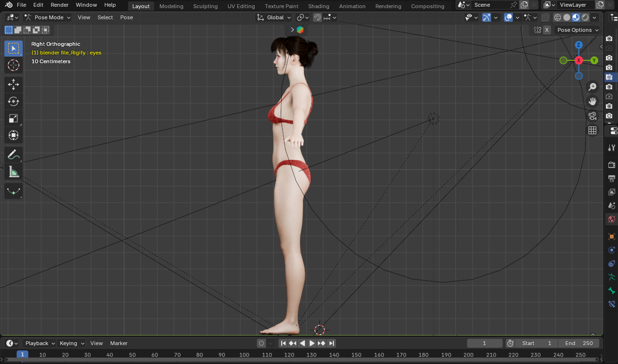
Task: Open the Bone properties tab
Action: coord(612,291)
